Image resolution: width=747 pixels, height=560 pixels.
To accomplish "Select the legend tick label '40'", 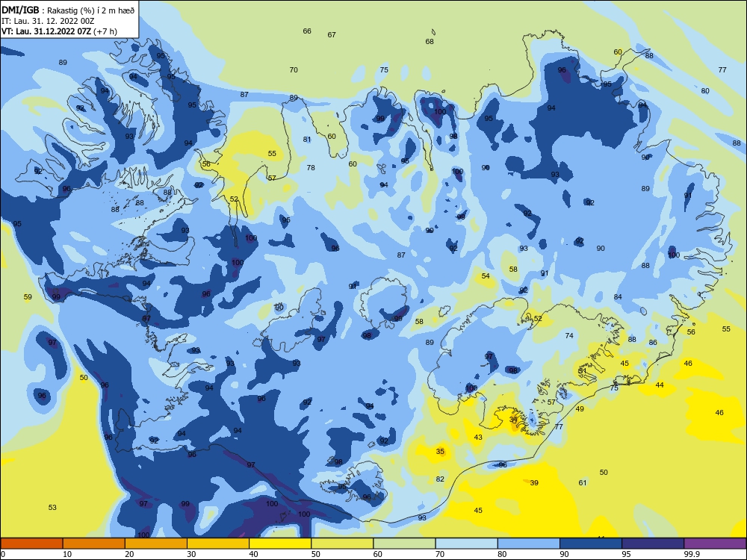I will pos(253,554).
